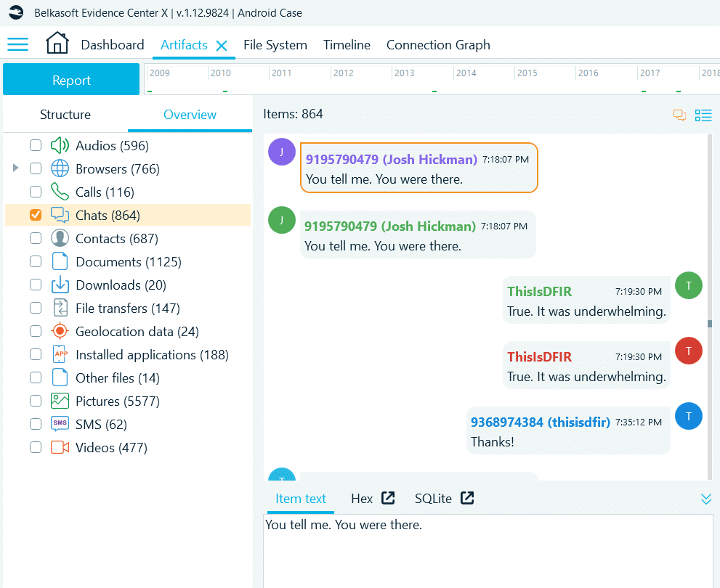
Task: Open the Connection Graph tab
Action: click(x=437, y=45)
